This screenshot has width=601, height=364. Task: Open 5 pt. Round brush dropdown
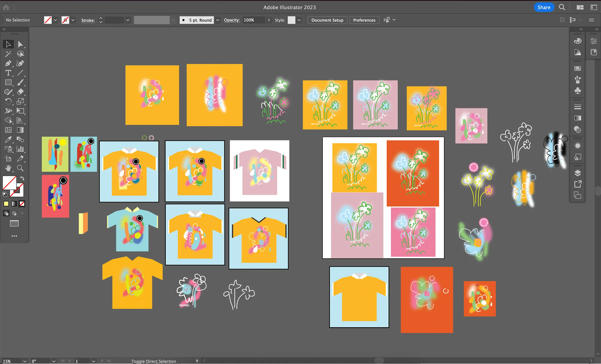[218, 20]
